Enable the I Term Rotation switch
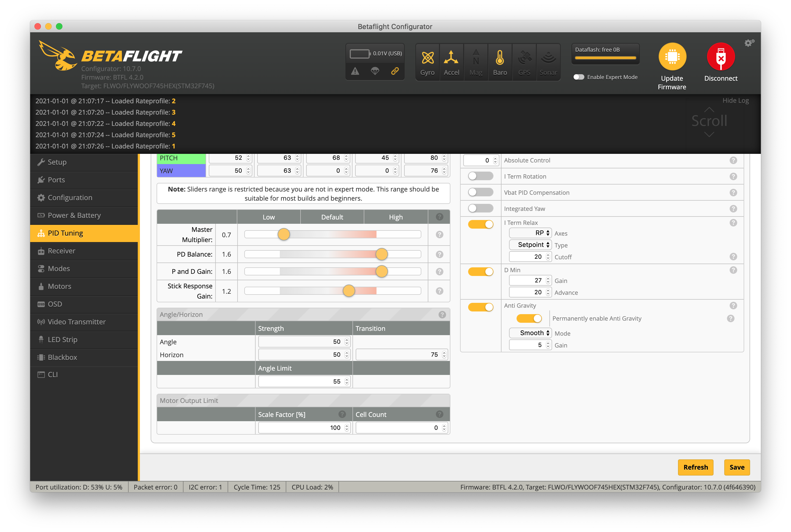Screen dimensions: 791x532 [x=480, y=176]
